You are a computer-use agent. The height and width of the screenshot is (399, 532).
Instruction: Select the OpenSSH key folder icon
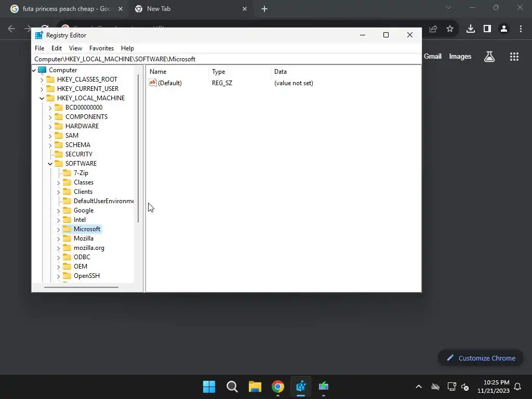(67, 276)
